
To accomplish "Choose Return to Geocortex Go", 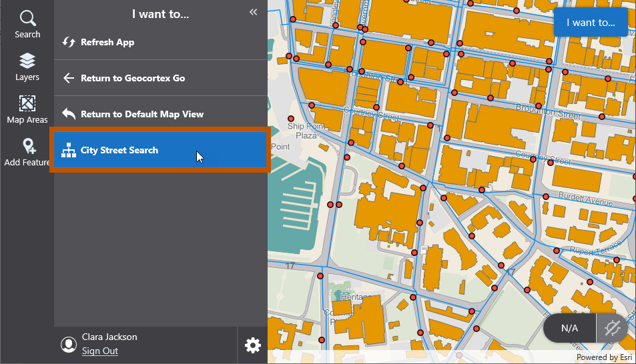I will (x=133, y=78).
